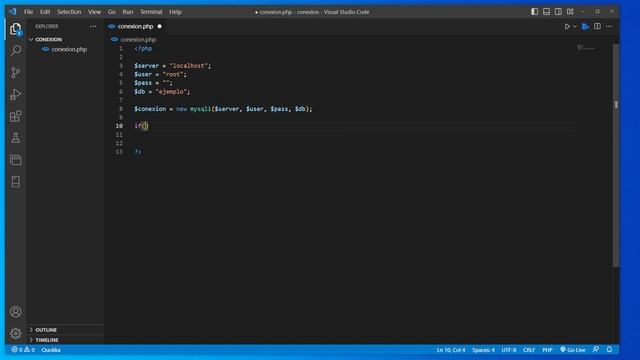The image size is (640, 360).
Task: Open the Source Control view
Action: coord(16,73)
